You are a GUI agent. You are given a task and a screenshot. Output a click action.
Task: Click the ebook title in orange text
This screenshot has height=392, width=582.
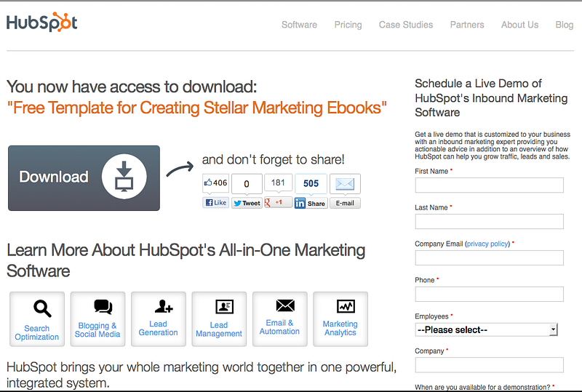197,108
